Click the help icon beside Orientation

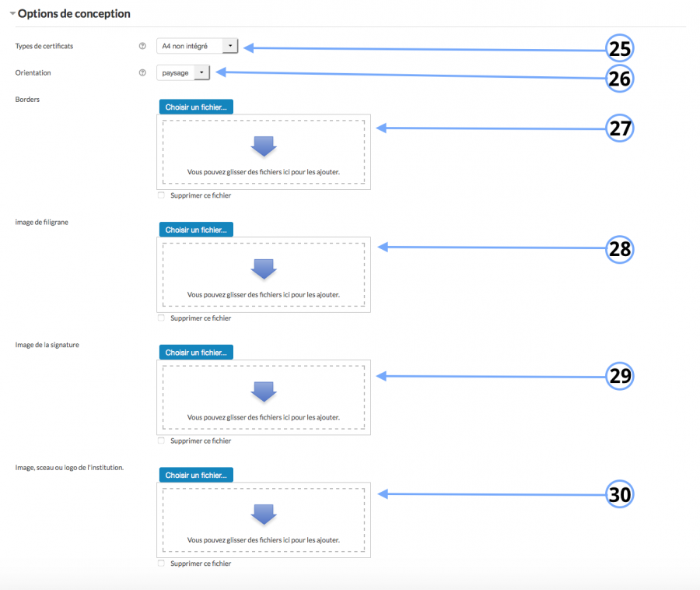[142, 72]
